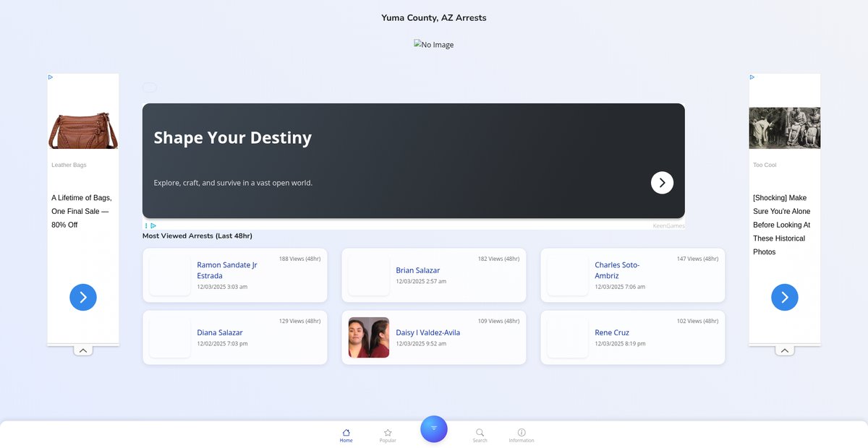
Task: Toggle the small pill switch above banner
Action: (149, 87)
